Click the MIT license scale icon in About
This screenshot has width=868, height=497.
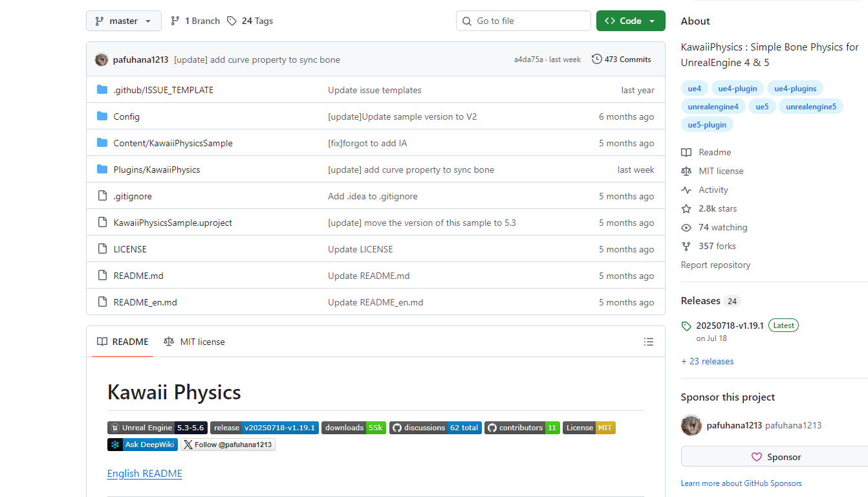coord(686,171)
